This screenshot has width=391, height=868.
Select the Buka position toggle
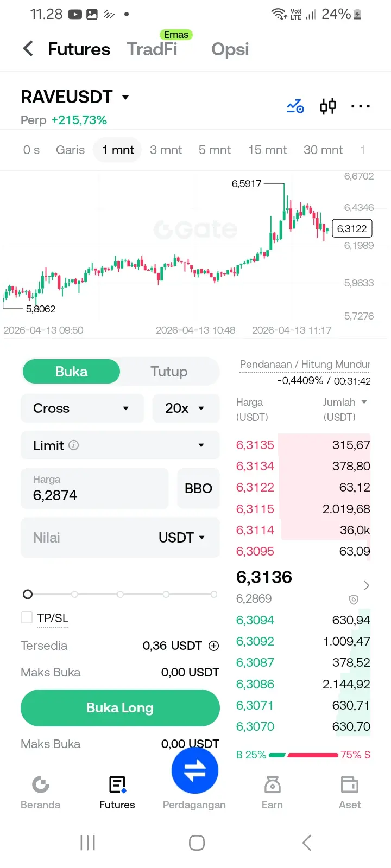tap(71, 372)
